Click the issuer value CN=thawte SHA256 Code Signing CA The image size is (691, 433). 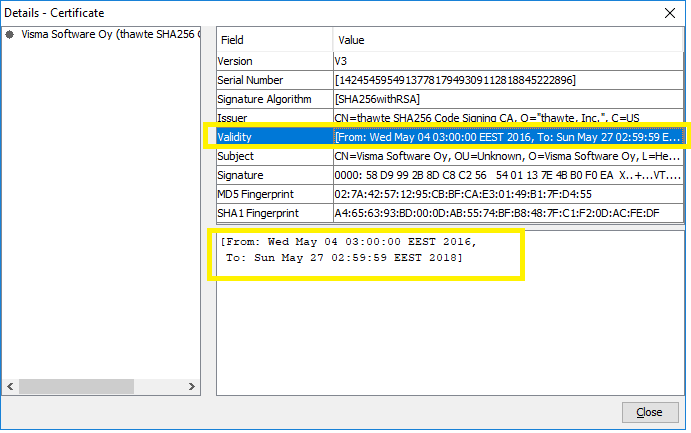point(508,118)
